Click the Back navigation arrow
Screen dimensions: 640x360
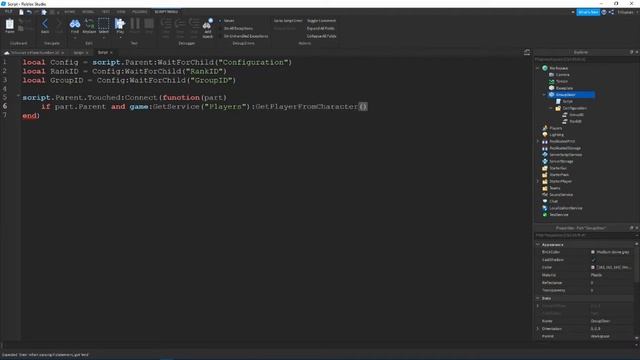click(45, 25)
